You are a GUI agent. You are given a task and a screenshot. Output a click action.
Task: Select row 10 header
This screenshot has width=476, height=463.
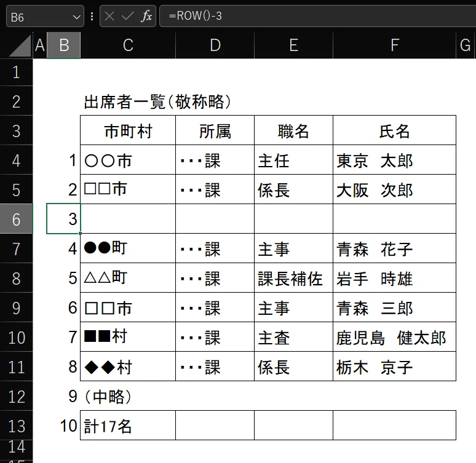pos(17,338)
